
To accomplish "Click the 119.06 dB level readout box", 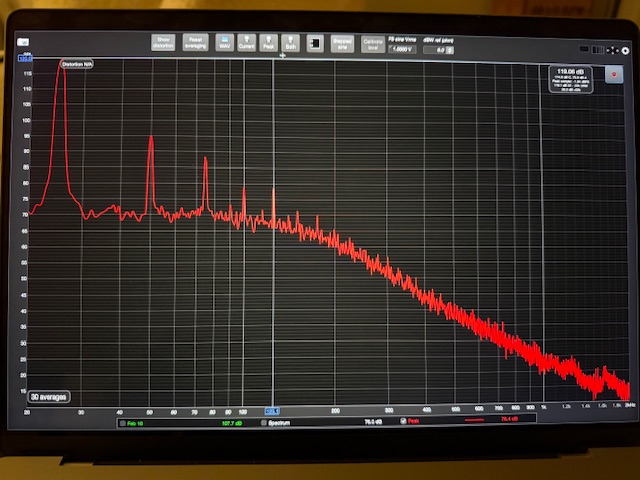I will (570, 79).
